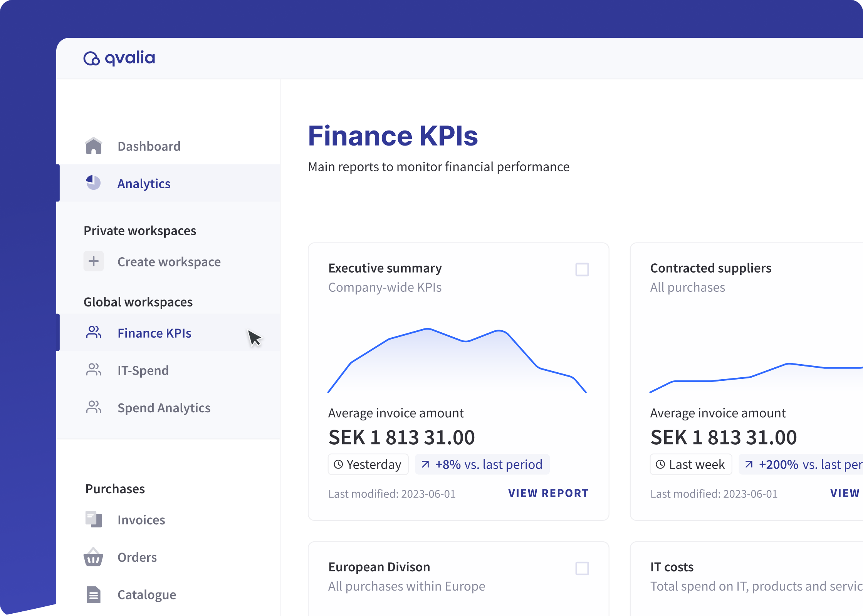This screenshot has width=863, height=616.
Task: Check the European Divison card checkbox
Action: coord(583,568)
